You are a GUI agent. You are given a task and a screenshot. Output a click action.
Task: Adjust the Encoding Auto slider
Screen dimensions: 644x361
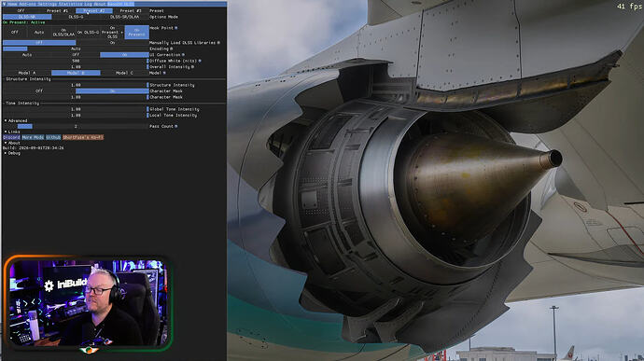[x=76, y=49]
